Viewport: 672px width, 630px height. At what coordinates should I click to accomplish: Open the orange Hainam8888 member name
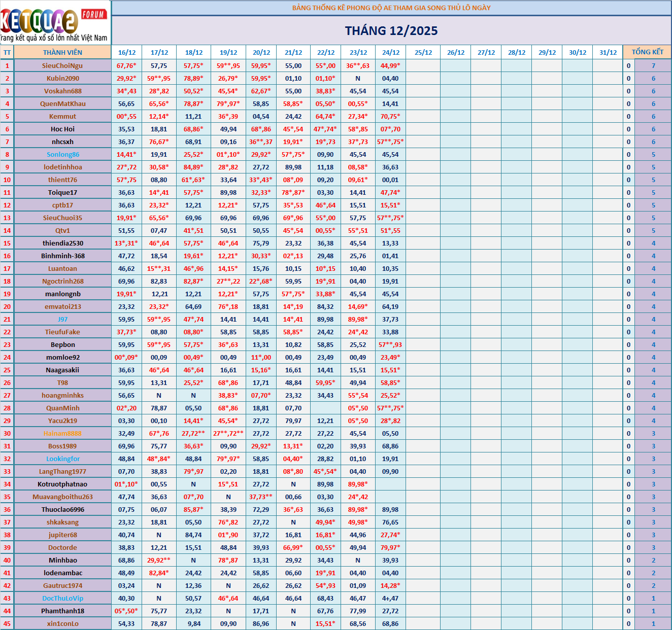click(62, 433)
